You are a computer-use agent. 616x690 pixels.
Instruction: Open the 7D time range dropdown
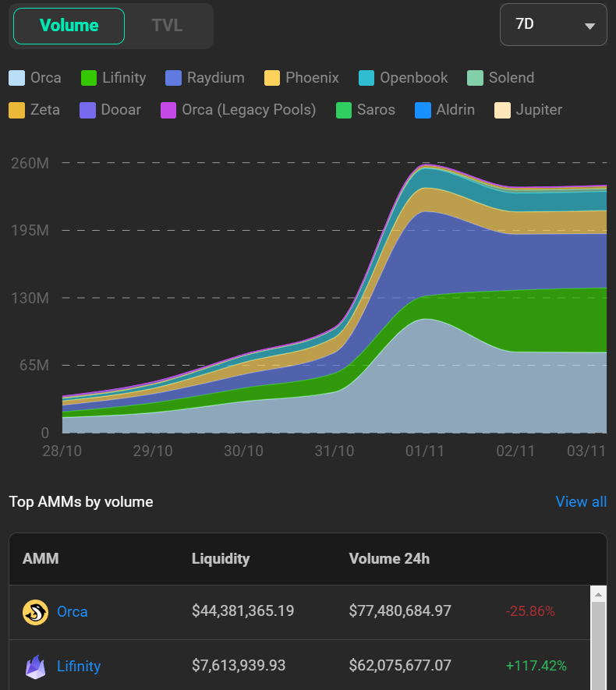[x=553, y=25]
